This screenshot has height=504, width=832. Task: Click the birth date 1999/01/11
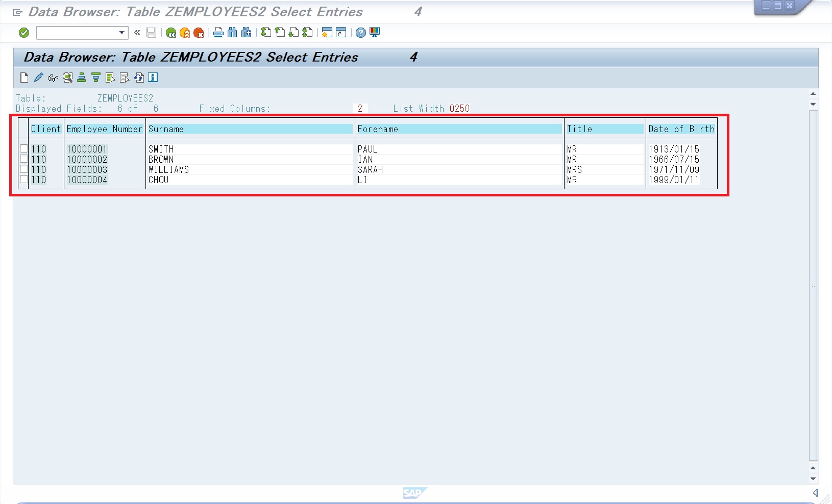pos(674,180)
